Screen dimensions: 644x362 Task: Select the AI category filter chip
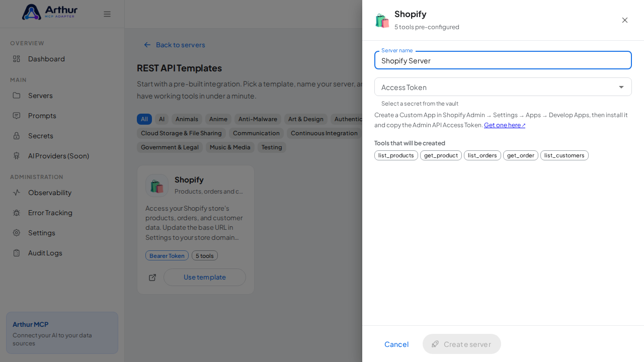coord(162,119)
